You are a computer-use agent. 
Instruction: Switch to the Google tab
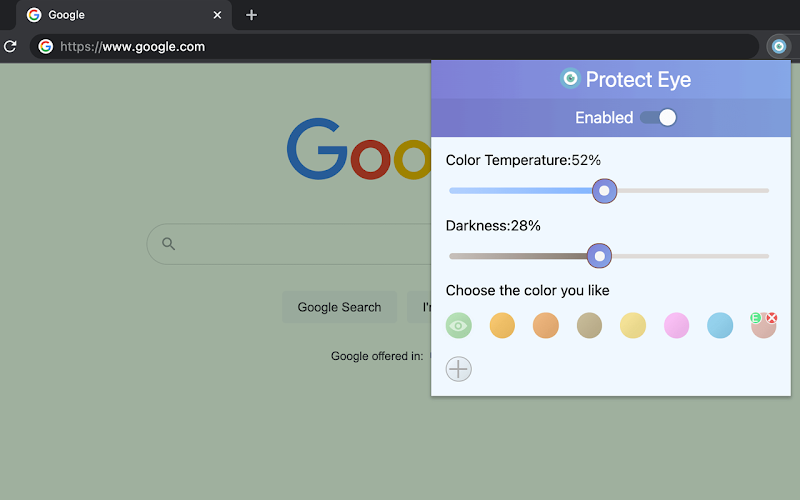point(120,15)
